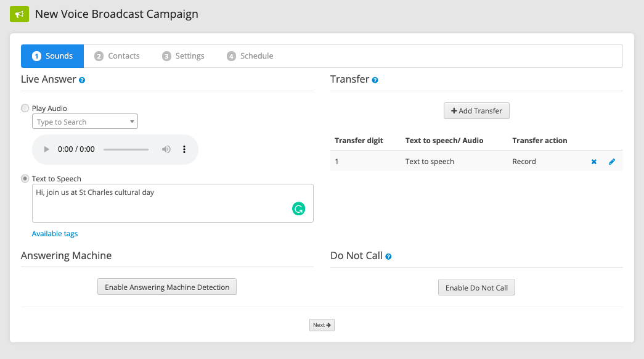Viewport: 644px width, 359px height.
Task: Select the Play Audio option
Action: 25,108
